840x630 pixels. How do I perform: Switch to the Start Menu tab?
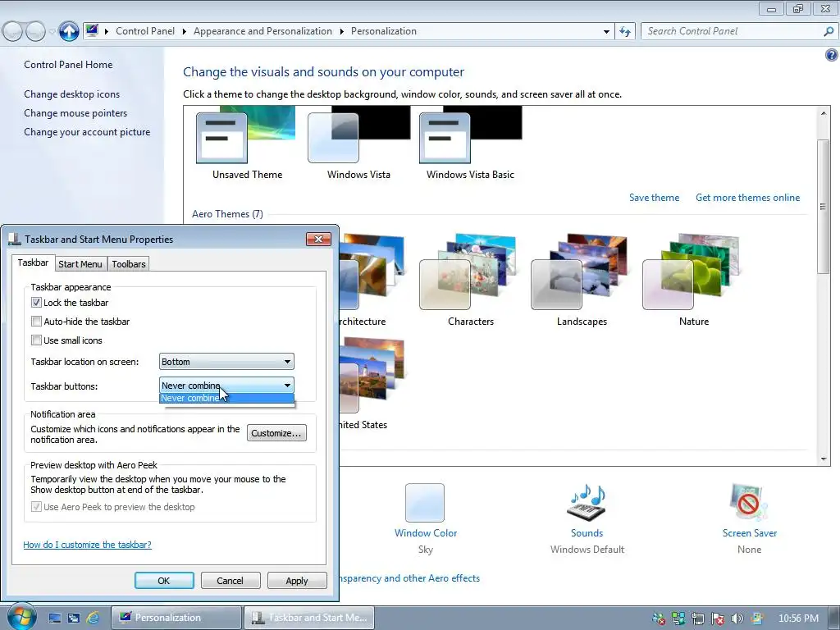80,264
